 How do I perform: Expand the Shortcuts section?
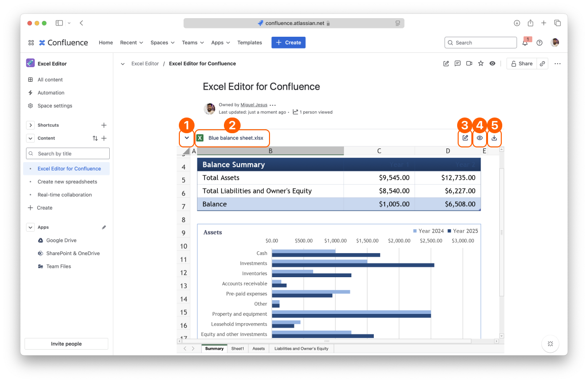click(x=30, y=125)
